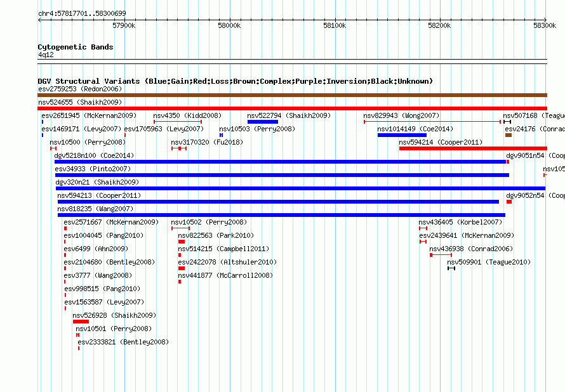Open esv34933 (Pinto2007) label

pos(93,169)
